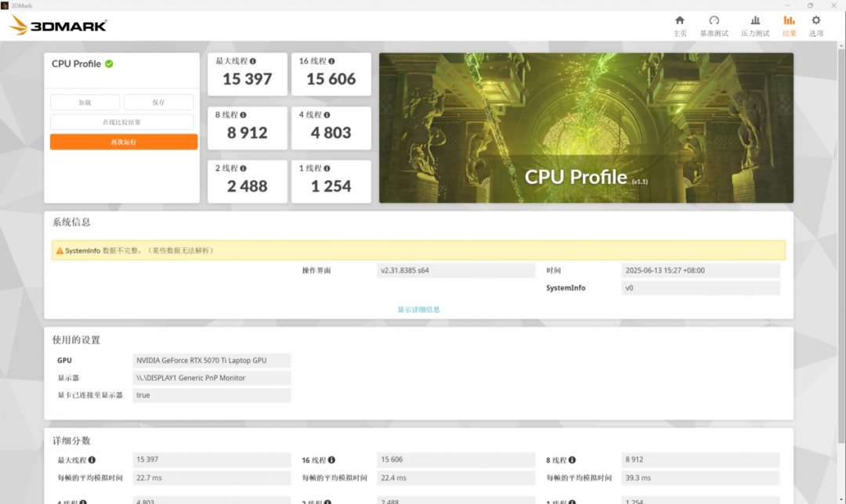Click the CPU Profile banner image
The image size is (846, 504).
[x=586, y=128]
